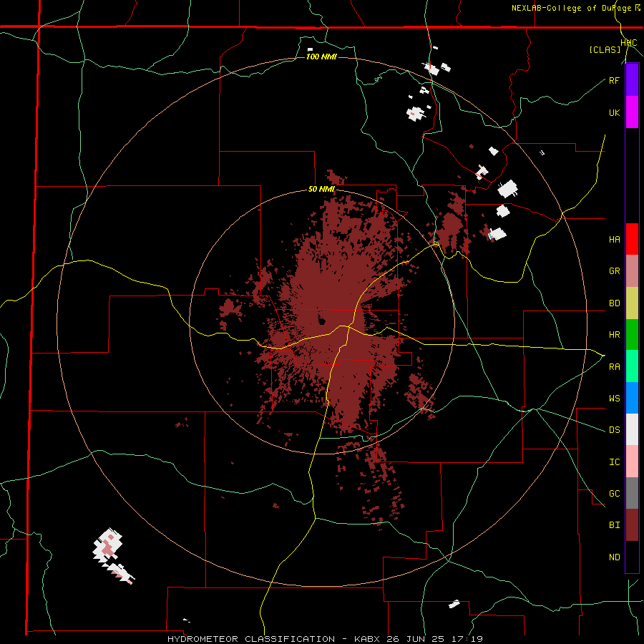
Task: Click the HA legend label
Action: click(x=614, y=240)
